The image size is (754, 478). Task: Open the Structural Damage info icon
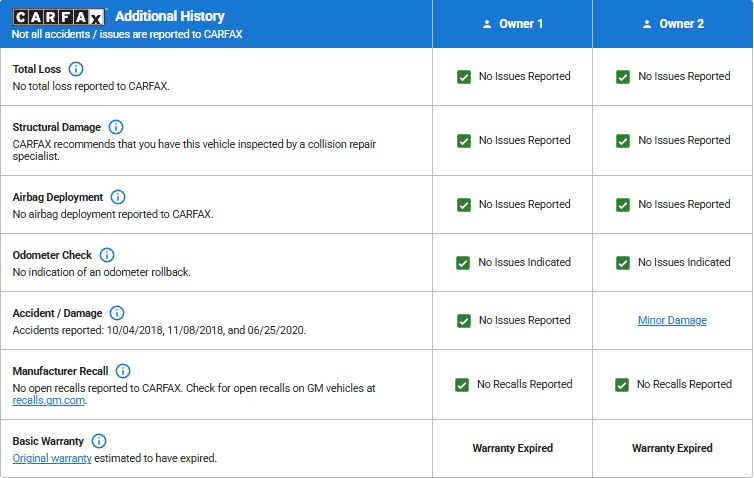tap(115, 127)
